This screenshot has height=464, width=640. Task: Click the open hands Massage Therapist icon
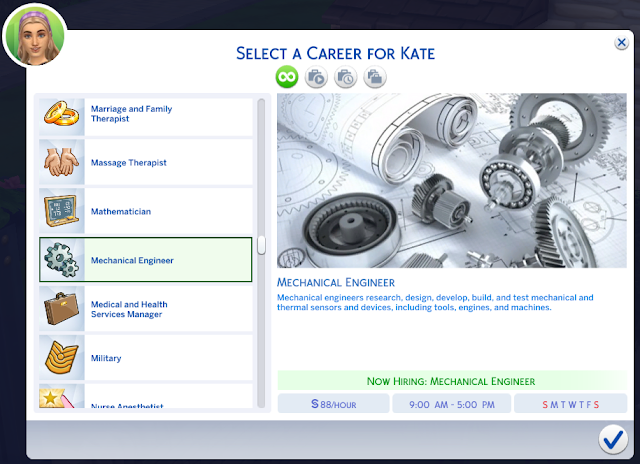[x=62, y=162]
